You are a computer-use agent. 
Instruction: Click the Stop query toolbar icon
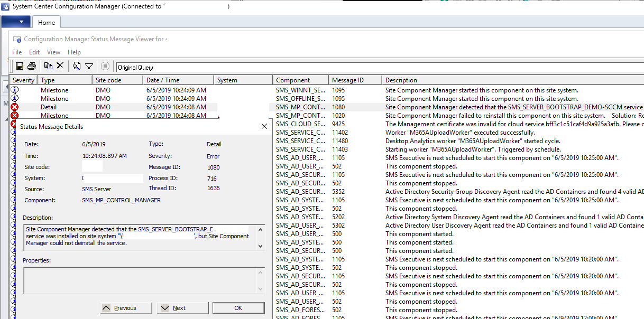coord(105,66)
